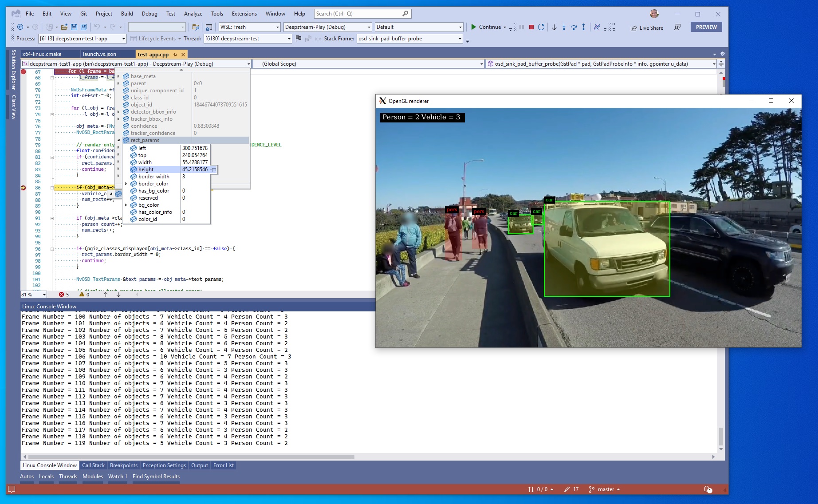This screenshot has height=504, width=818.
Task: Step Out of the current function
Action: pyautogui.click(x=583, y=27)
